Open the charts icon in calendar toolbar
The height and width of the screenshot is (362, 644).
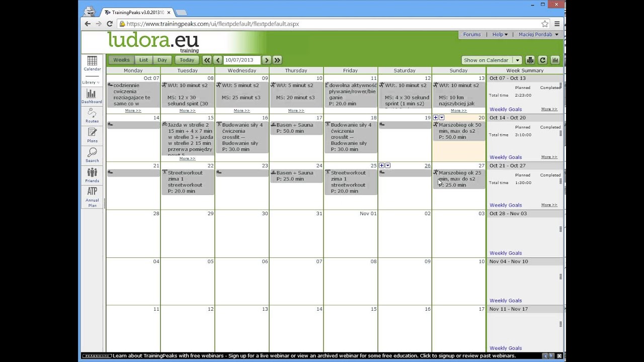click(555, 60)
